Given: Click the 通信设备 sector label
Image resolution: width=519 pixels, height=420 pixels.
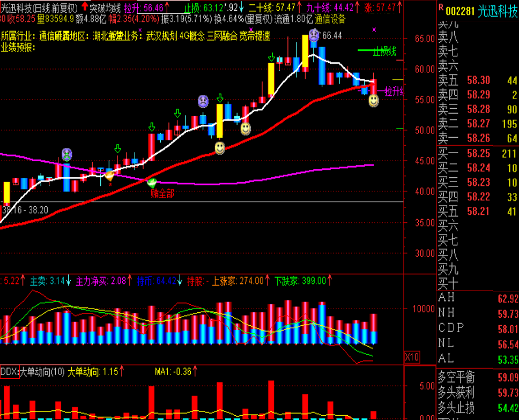Looking at the screenshot, I should coord(330,19).
